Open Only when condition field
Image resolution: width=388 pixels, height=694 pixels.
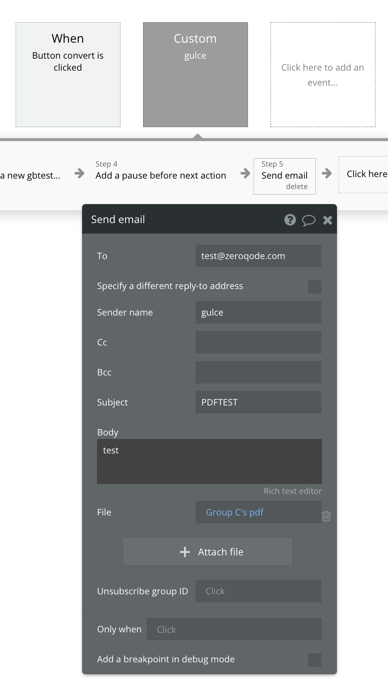(234, 629)
